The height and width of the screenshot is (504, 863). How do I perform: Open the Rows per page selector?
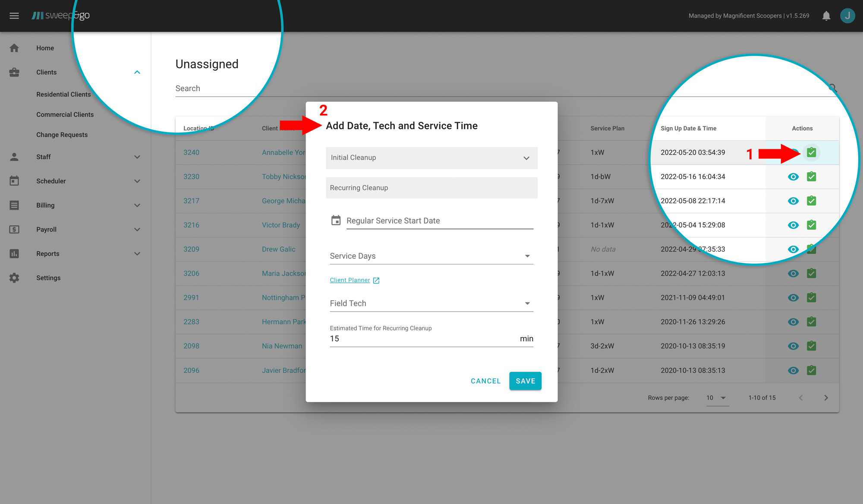[716, 397]
